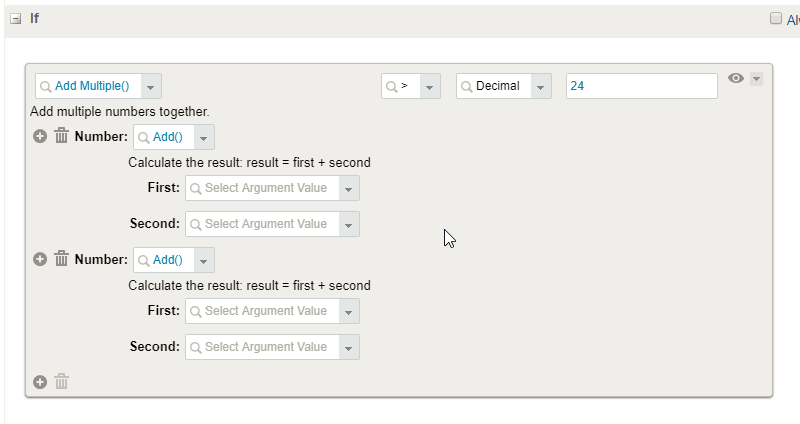This screenshot has height=424, width=800.
Task: Delete second Number row with trash icon
Action: coord(61,259)
